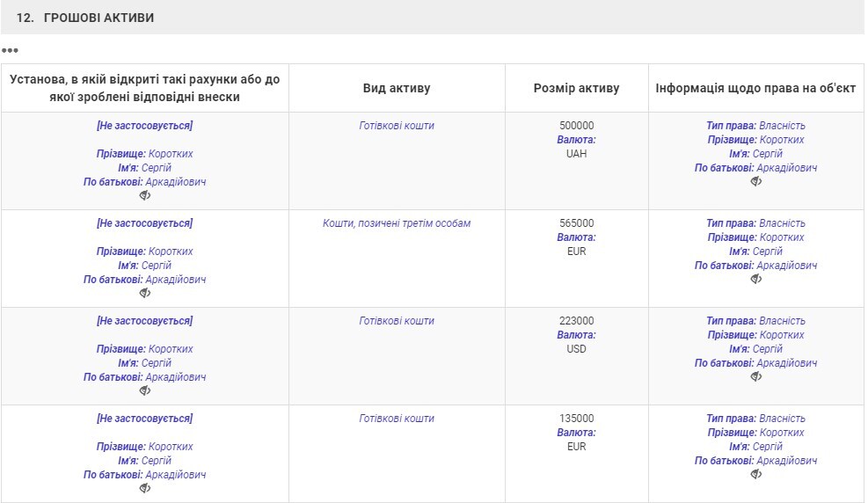Toggle eye icon in institution column, 223000 USD row
Viewport: 868px width, 503px height.
145,390
